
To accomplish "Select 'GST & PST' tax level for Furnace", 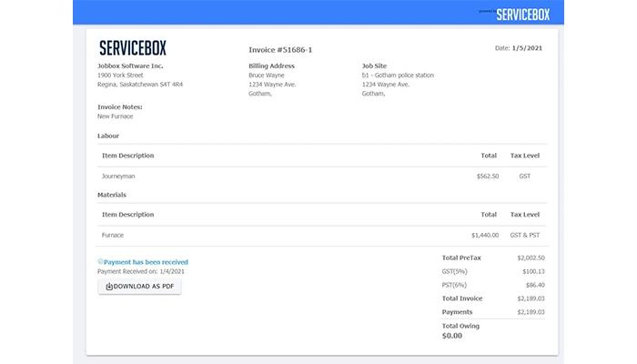I will click(525, 235).
